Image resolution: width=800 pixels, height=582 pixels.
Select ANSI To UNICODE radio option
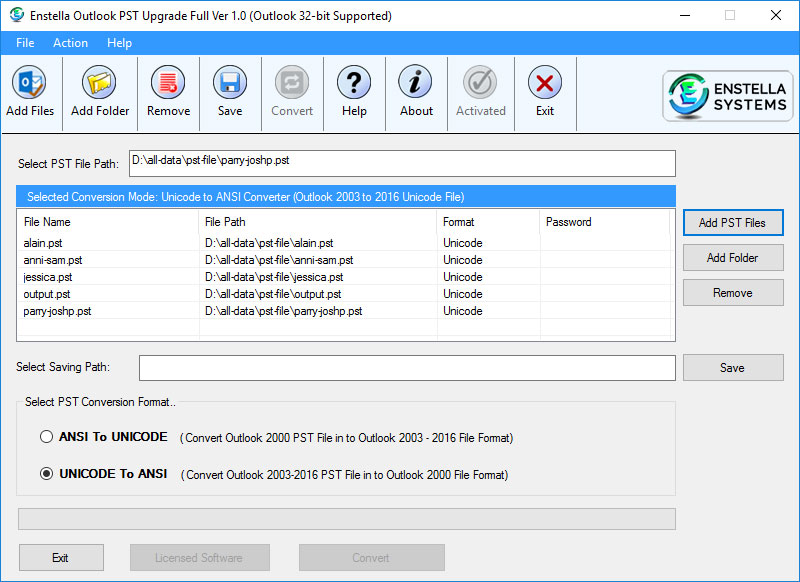coord(47,437)
